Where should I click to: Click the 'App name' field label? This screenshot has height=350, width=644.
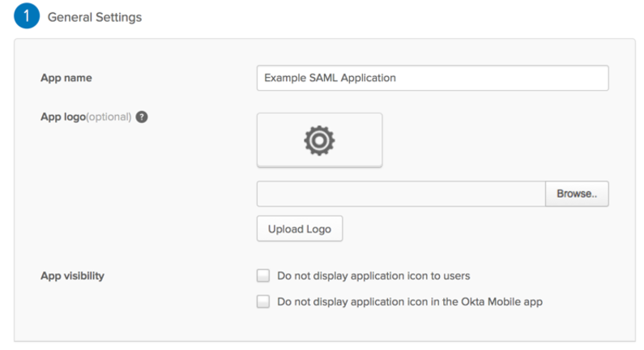[66, 78]
